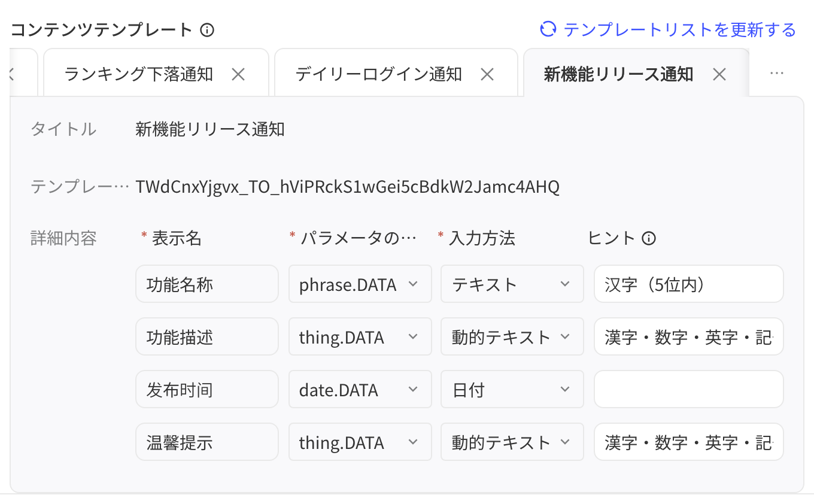This screenshot has width=814, height=504.
Task: Click the 入力方法 column header
Action: point(482,239)
